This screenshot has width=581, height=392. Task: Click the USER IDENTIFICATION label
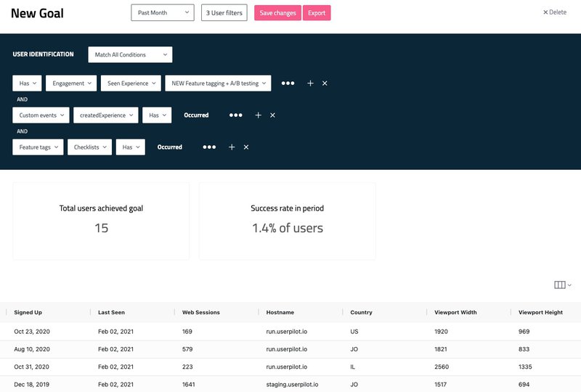43,54
